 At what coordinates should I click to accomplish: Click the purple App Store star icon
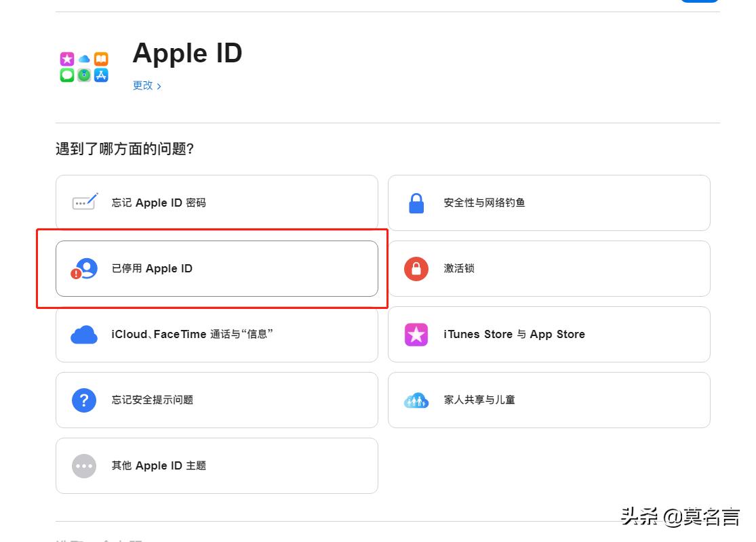pos(415,333)
